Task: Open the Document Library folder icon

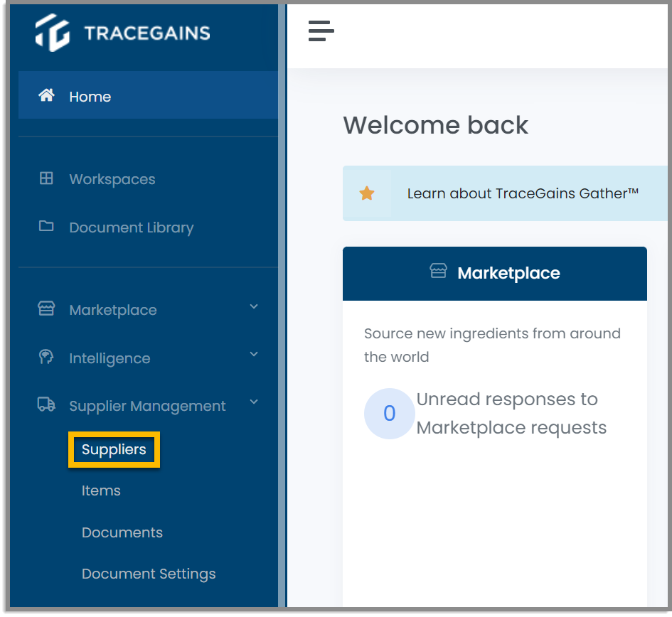Action: pos(46,227)
